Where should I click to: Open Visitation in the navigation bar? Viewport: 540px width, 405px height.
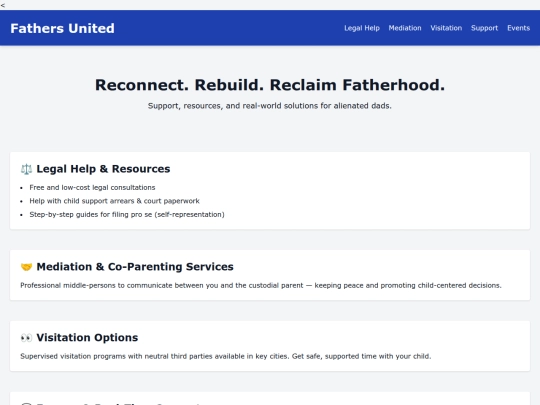(446, 28)
